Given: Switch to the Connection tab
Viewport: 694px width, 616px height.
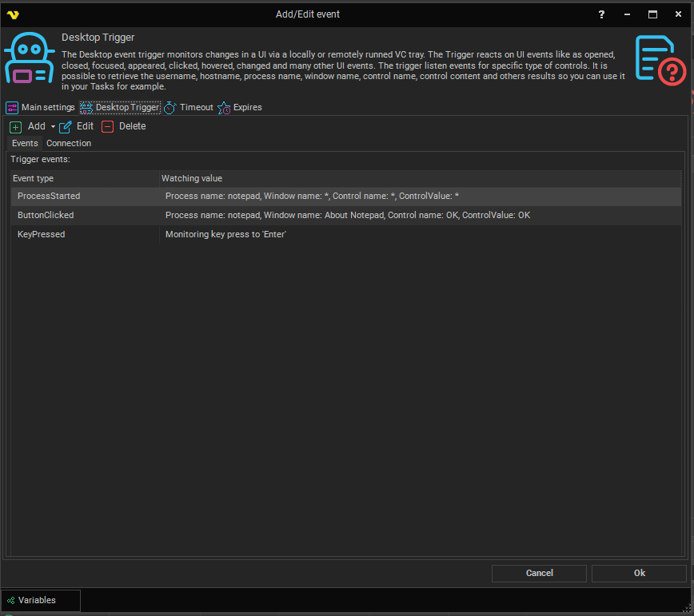Looking at the screenshot, I should (69, 144).
